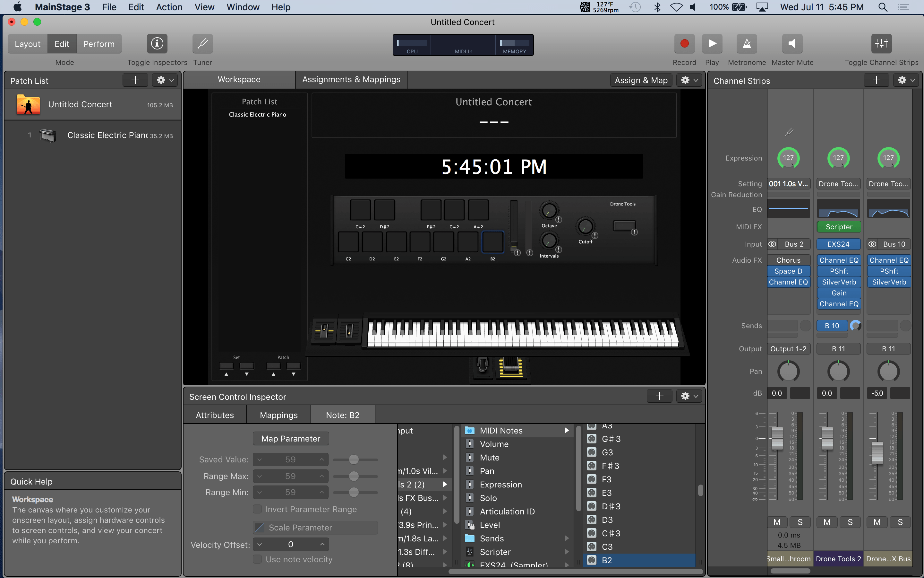Start recording with the Record button

click(684, 44)
